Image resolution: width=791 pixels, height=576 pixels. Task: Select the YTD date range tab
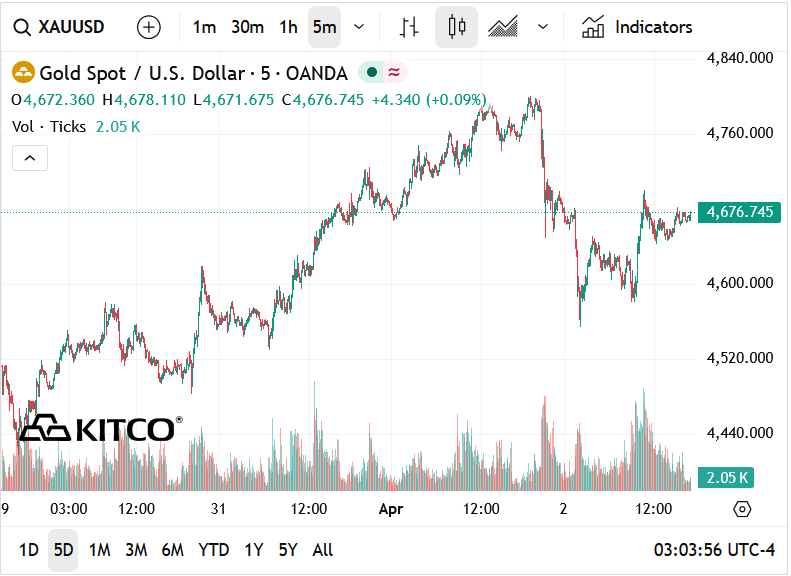click(213, 550)
